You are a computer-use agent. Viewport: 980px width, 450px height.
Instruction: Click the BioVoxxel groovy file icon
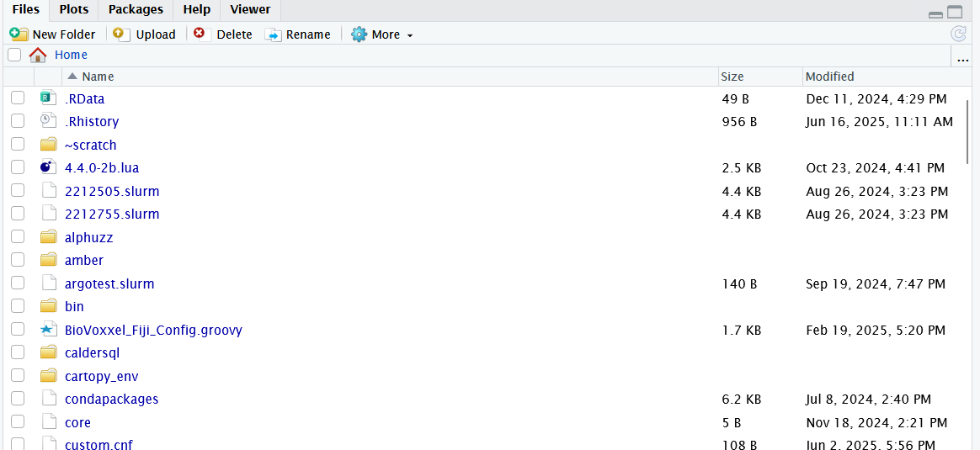coord(48,330)
